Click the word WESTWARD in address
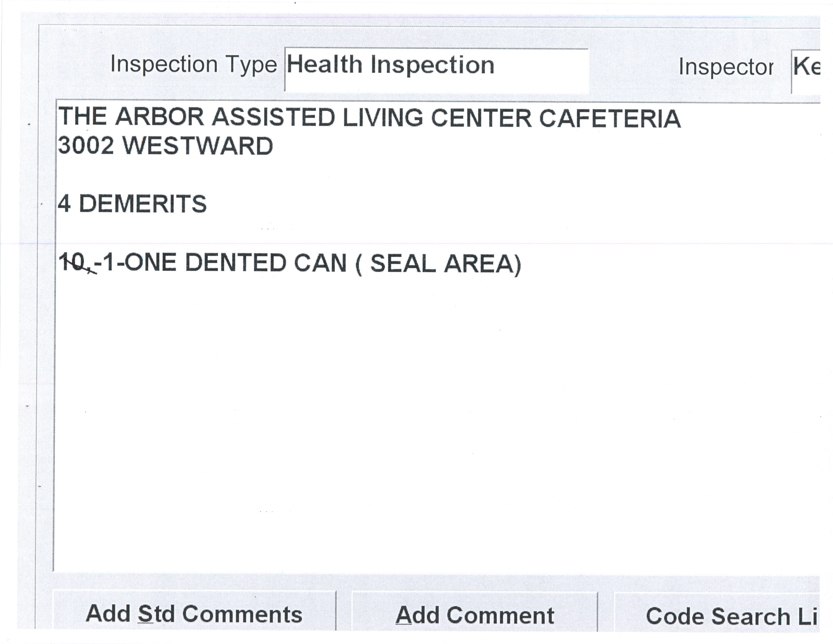Screen dimensions: 833x644 coord(198,146)
